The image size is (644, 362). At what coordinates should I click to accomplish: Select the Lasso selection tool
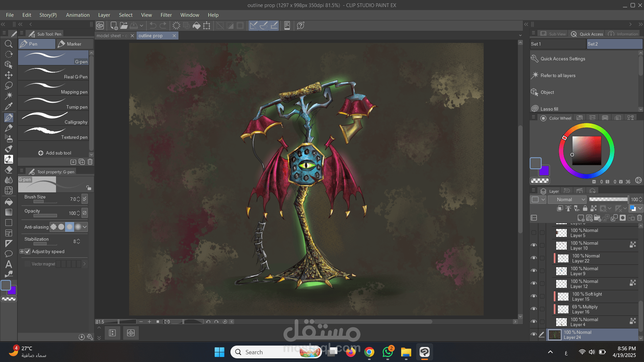tap(9, 85)
